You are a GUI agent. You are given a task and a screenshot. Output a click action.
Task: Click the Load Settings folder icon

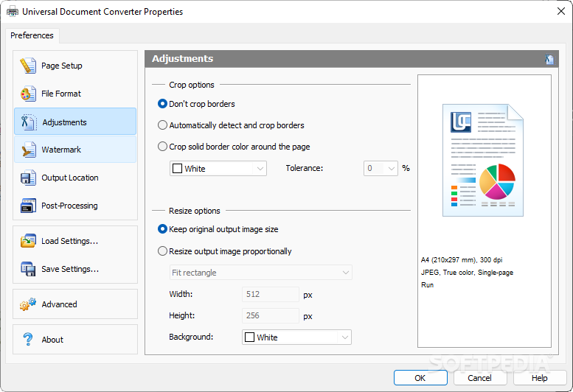click(x=28, y=241)
